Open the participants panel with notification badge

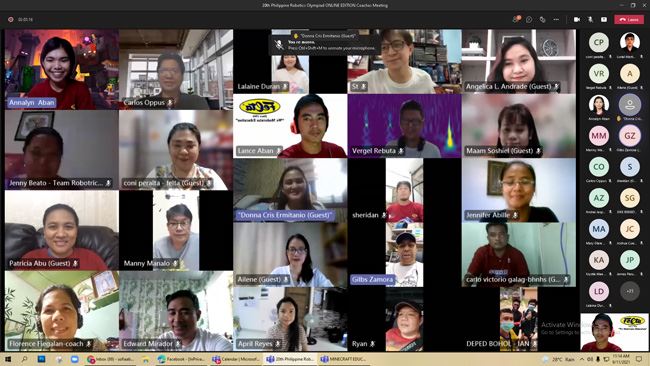click(516, 19)
